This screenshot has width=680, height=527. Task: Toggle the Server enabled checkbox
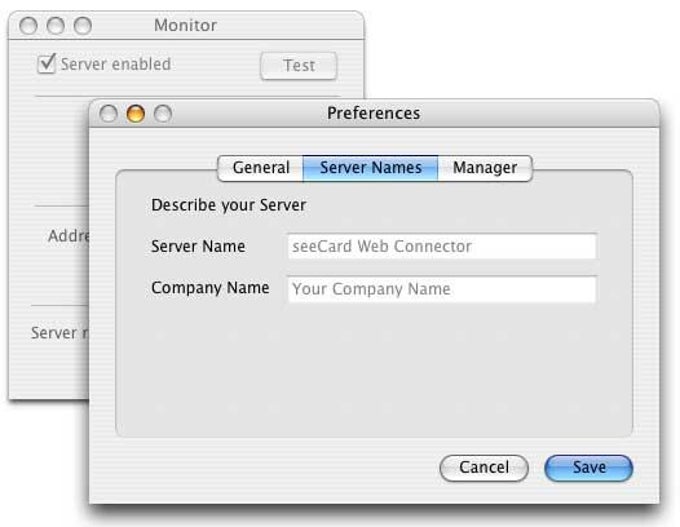click(46, 65)
